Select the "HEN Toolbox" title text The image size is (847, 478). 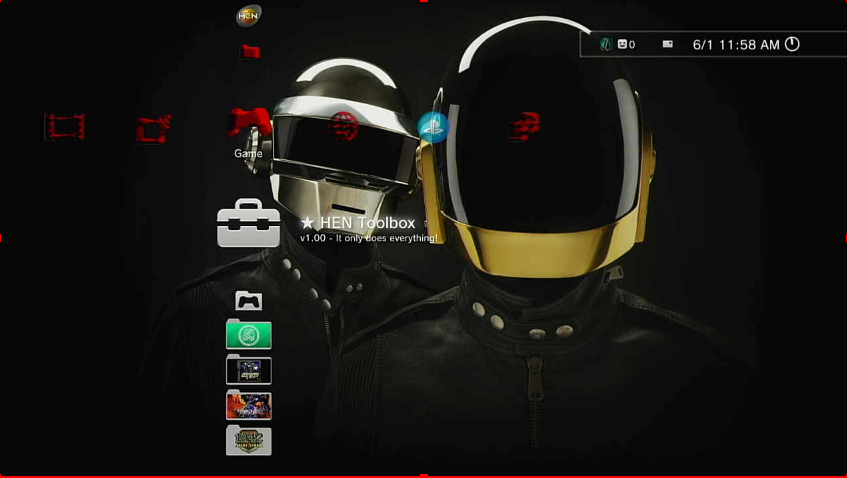368,223
